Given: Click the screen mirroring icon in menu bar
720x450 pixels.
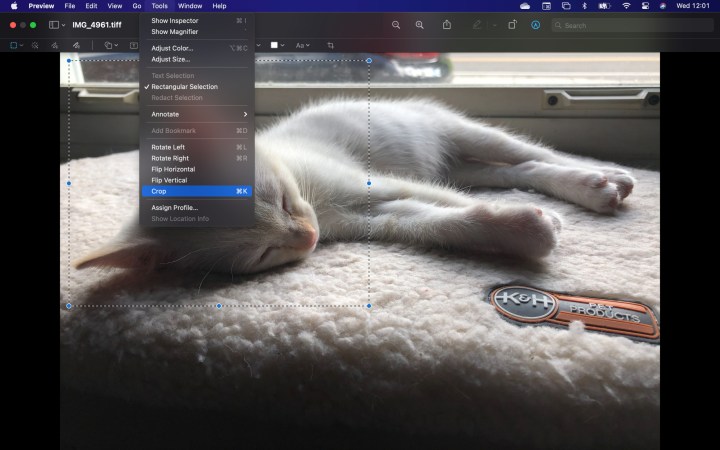Looking at the screenshot, I should (x=566, y=6).
